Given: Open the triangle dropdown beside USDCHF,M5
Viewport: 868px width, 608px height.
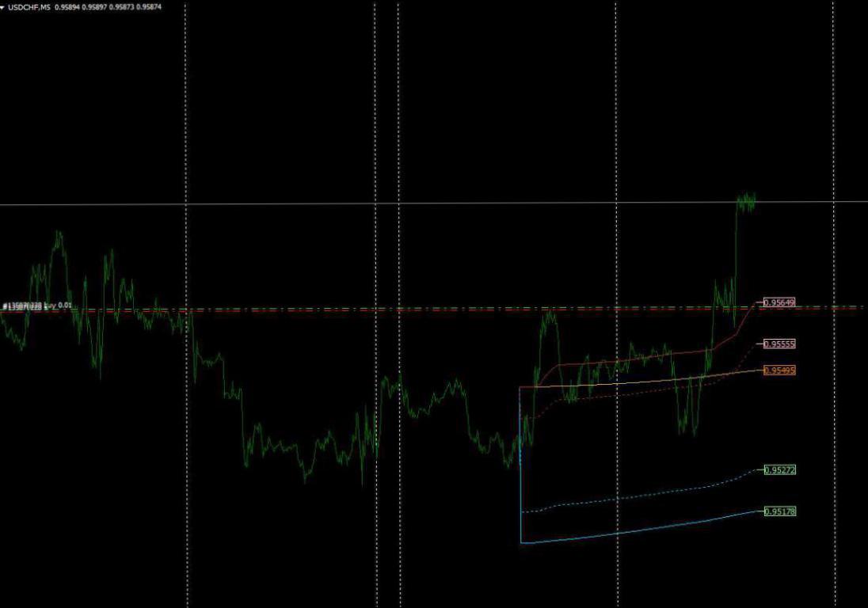Looking at the screenshot, I should pos(3,7).
